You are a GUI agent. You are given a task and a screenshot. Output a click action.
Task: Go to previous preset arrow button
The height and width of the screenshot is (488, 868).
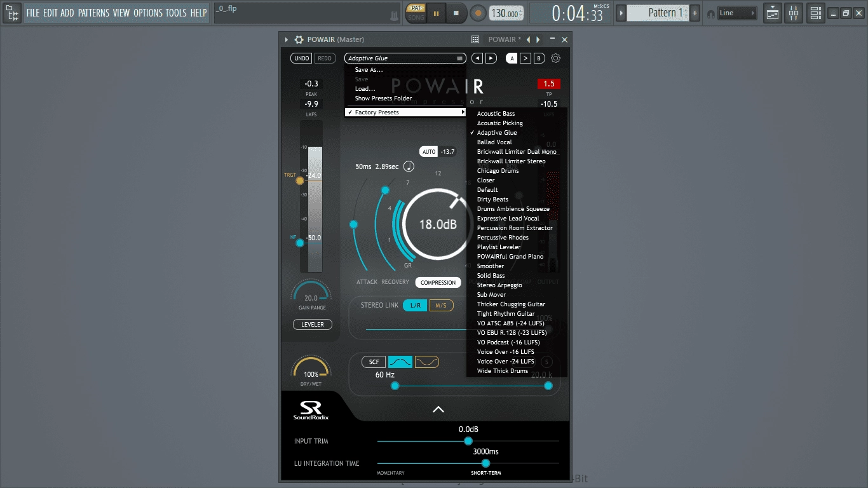coord(477,58)
